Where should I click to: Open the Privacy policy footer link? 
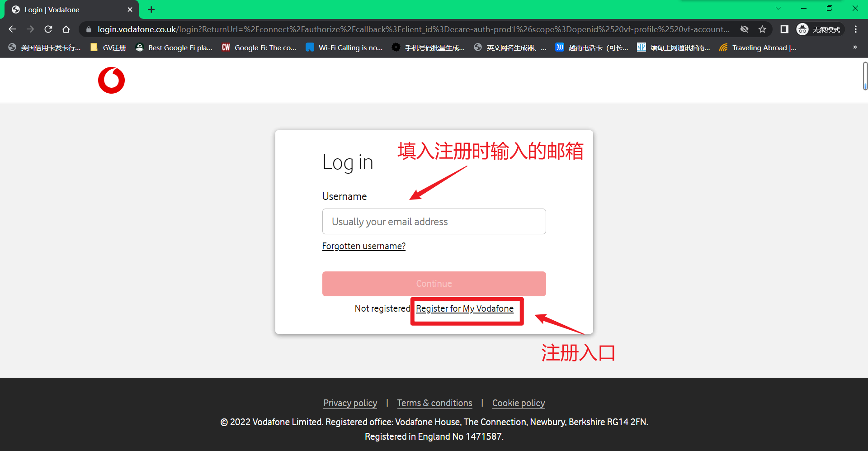coord(350,403)
